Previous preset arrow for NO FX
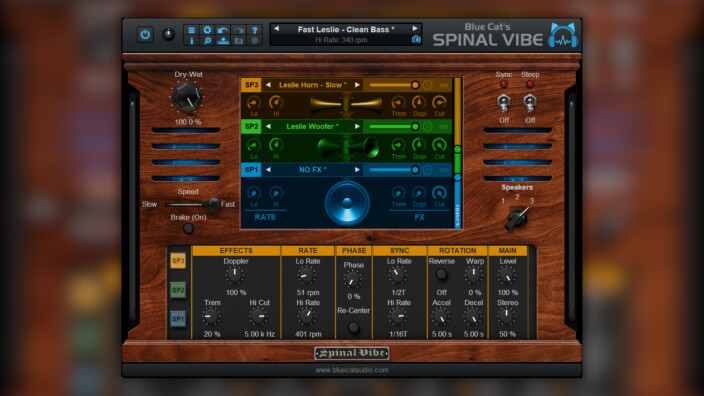Screen dimensions: 704x396 pyautogui.click(x=268, y=170)
